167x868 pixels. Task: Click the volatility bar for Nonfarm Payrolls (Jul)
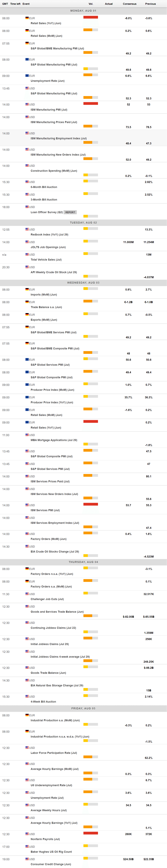click(x=90, y=833)
